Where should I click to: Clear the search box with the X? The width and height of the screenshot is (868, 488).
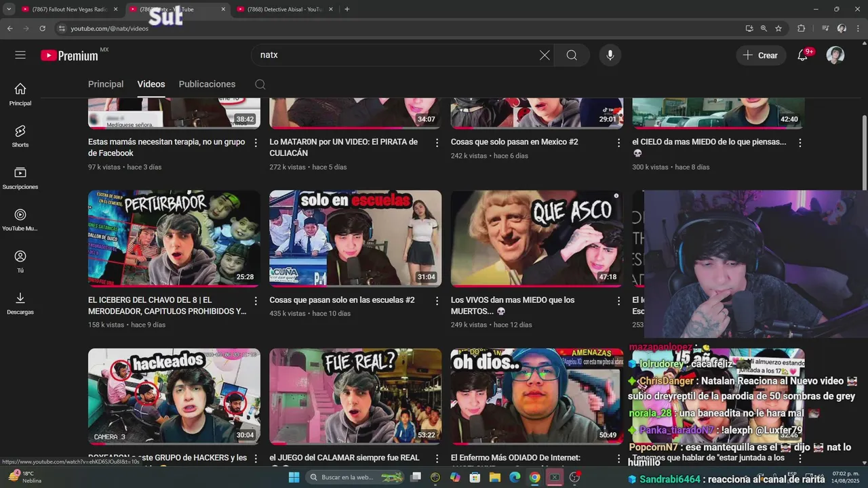tap(545, 55)
